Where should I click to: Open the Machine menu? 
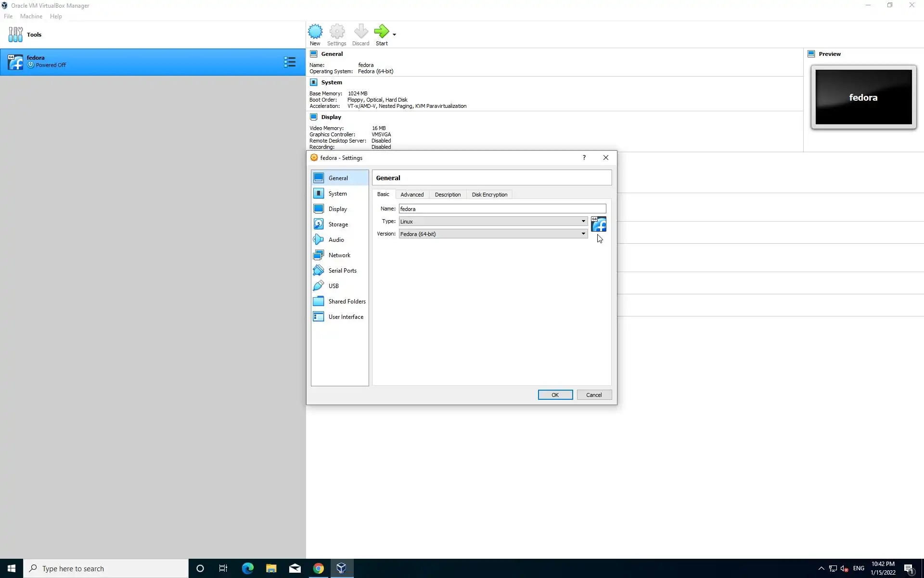pyautogui.click(x=31, y=16)
